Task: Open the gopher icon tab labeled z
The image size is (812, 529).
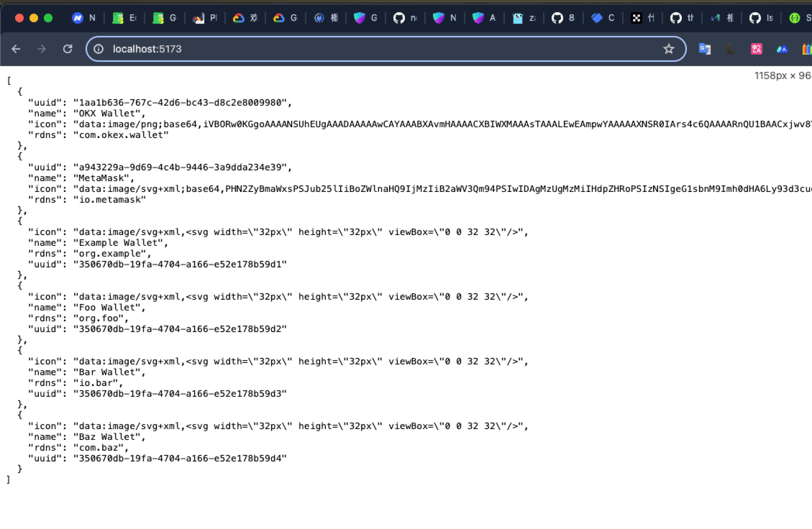Action: coord(524,18)
